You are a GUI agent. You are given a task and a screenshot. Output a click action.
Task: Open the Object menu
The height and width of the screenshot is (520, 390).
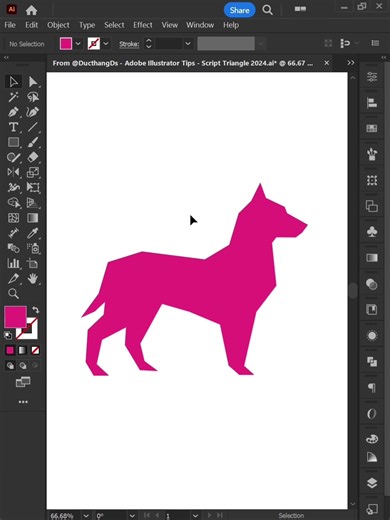(x=58, y=25)
